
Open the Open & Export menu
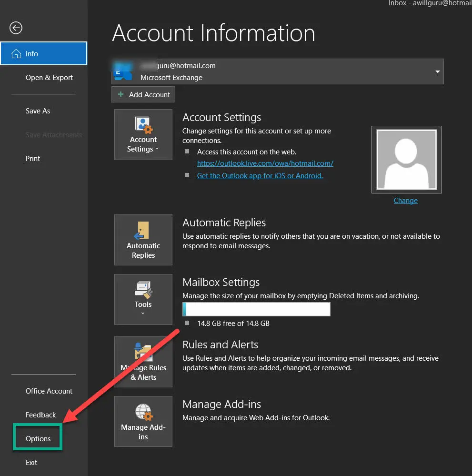49,77
